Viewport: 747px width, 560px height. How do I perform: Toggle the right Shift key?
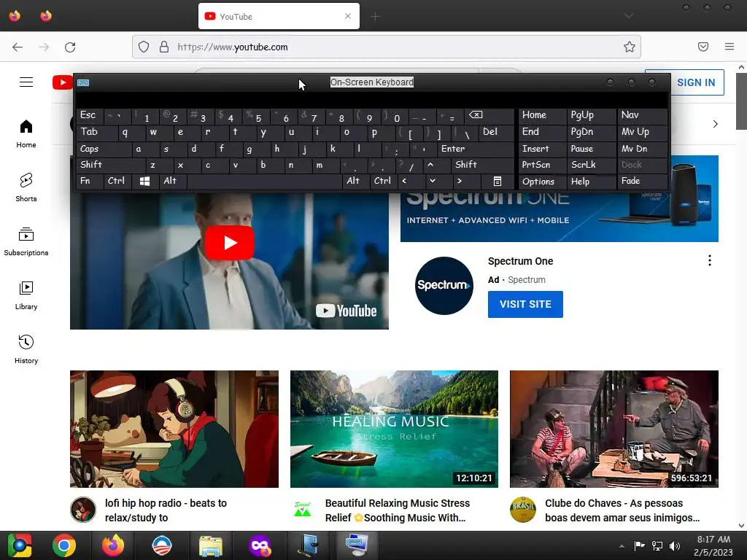[483, 165]
